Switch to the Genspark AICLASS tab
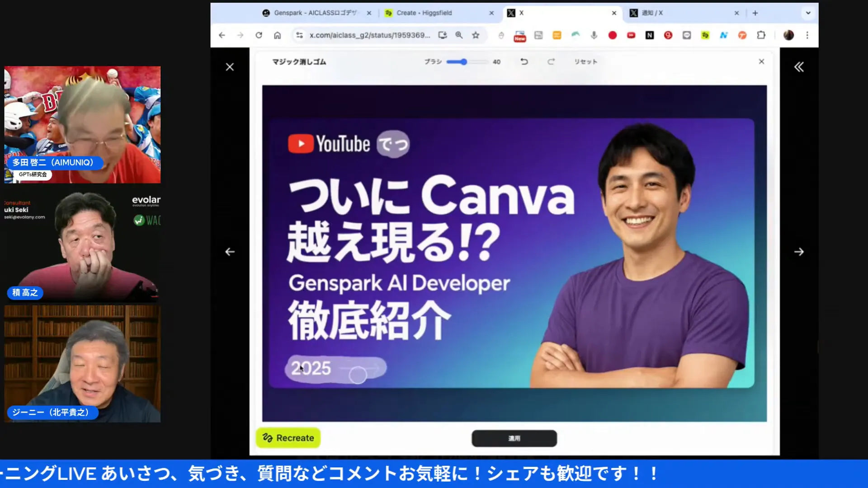 tap(316, 13)
